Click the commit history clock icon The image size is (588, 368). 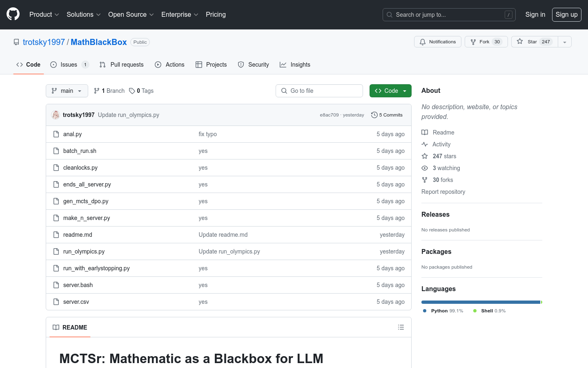(x=374, y=115)
